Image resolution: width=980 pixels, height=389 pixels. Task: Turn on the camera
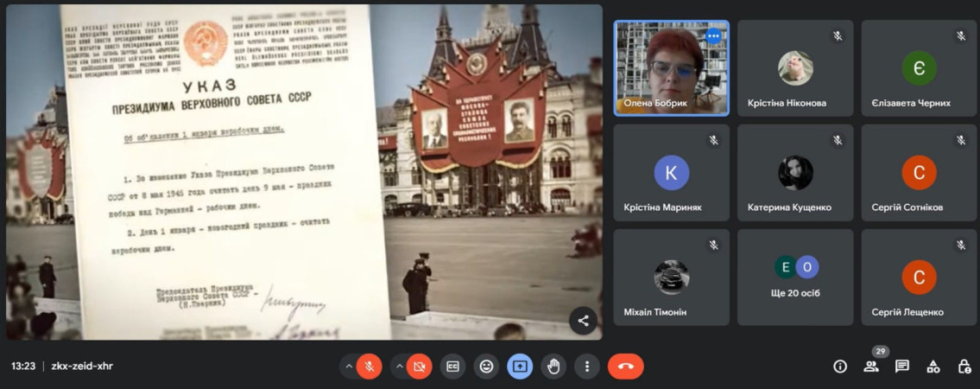[420, 367]
